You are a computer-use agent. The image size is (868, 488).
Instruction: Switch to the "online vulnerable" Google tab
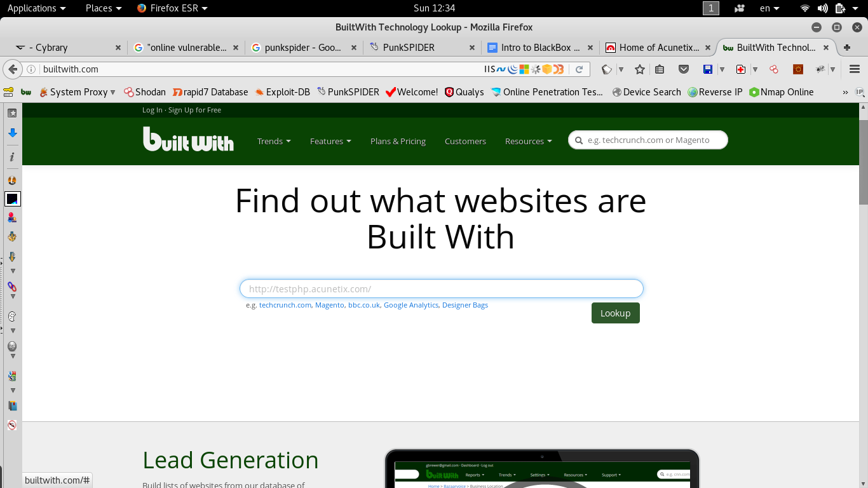(x=186, y=47)
